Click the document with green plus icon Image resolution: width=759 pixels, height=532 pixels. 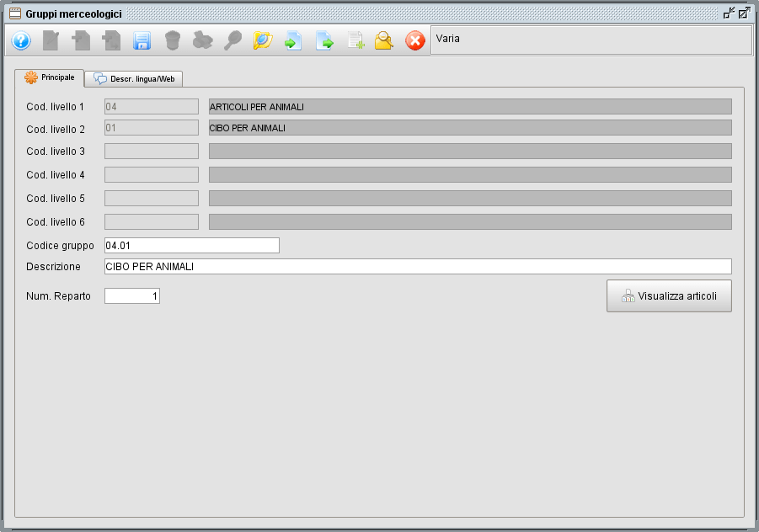coord(355,40)
